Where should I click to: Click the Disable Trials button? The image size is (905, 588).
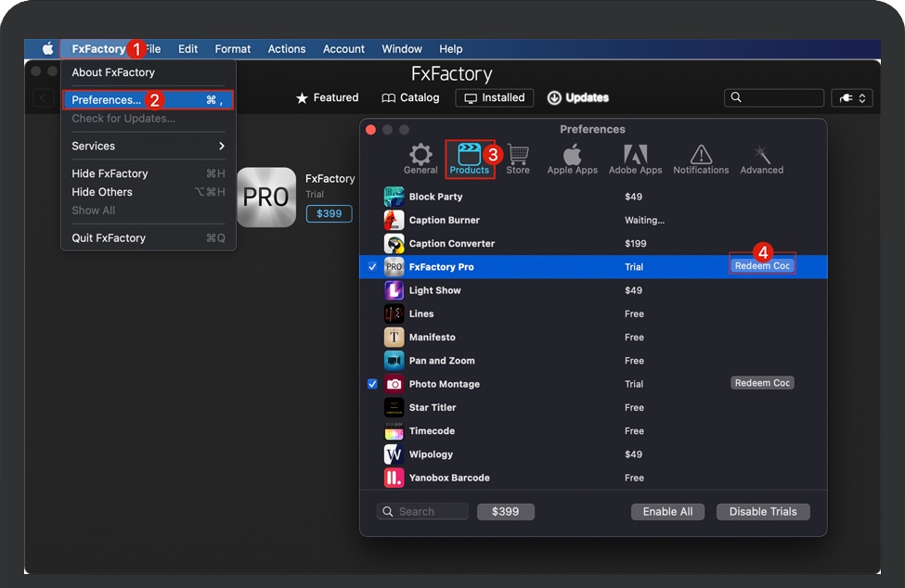[x=763, y=511]
